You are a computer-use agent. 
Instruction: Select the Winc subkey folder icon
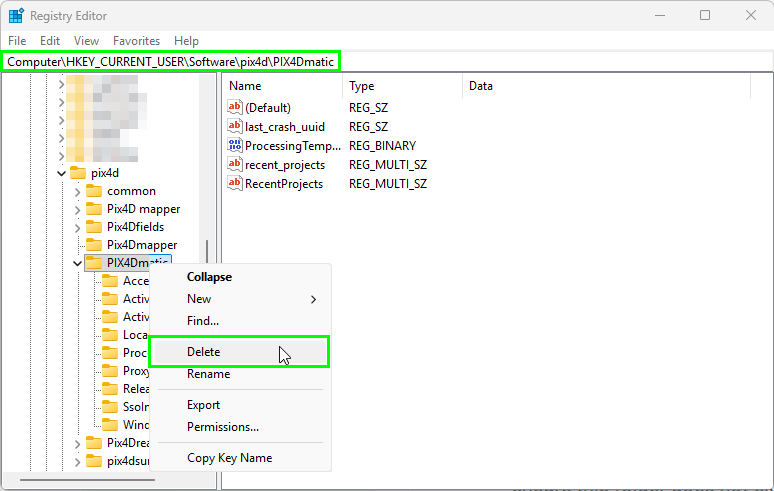click(110, 425)
